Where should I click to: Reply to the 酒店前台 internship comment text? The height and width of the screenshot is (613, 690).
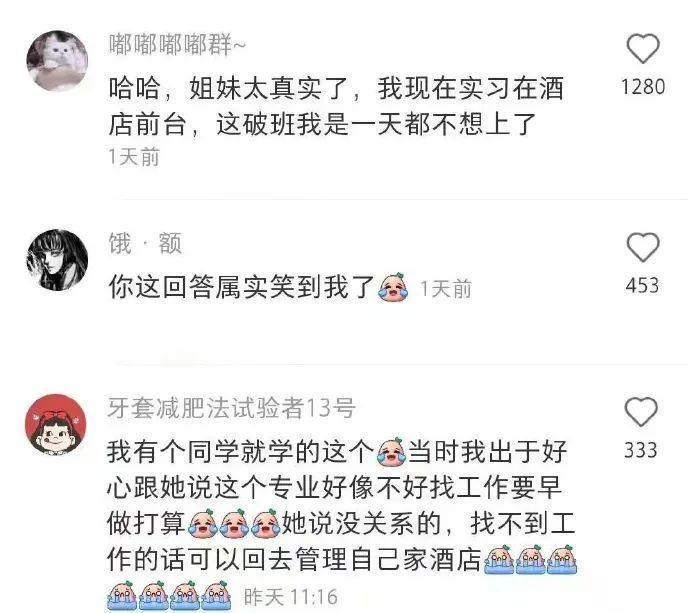coord(336,106)
